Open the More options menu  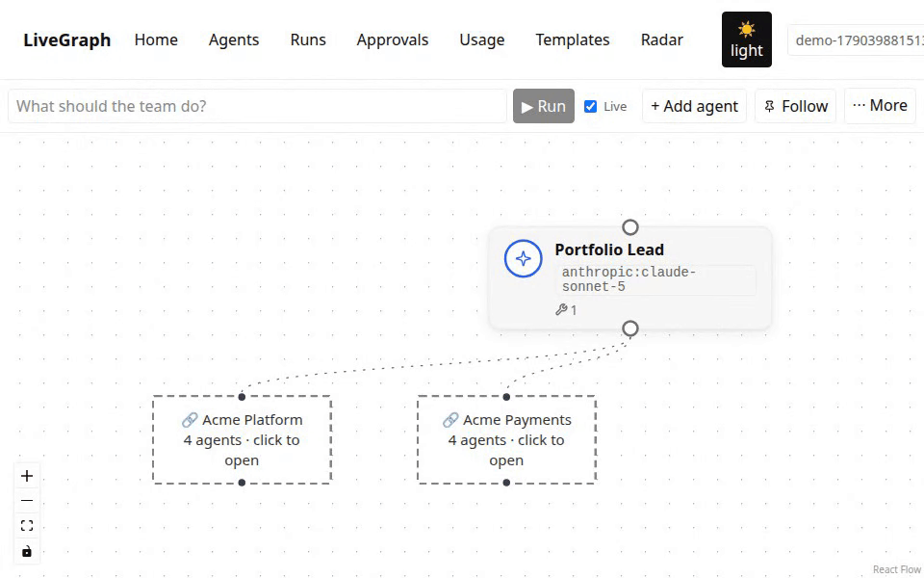[880, 106]
